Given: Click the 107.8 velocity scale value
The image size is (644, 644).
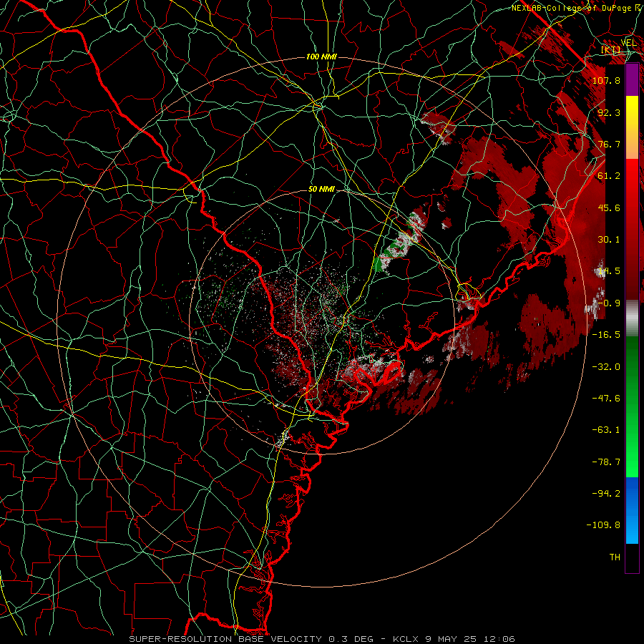Looking at the screenshot, I should pos(606,80).
